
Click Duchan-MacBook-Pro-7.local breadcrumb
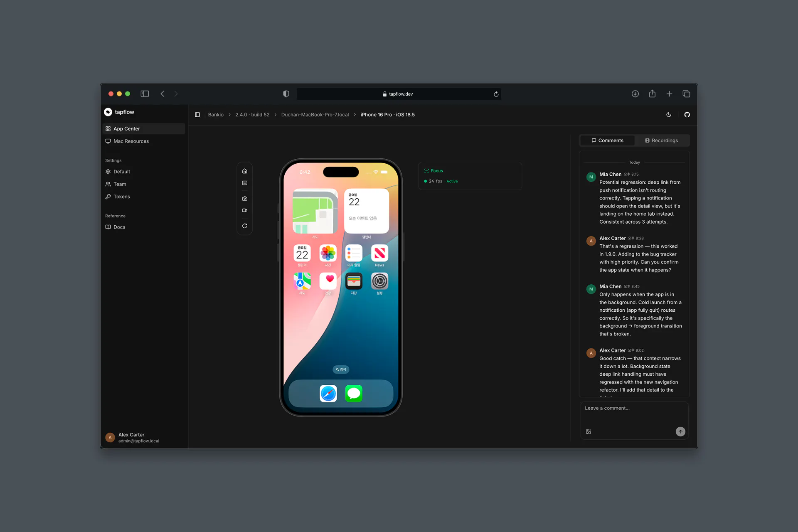pos(315,115)
